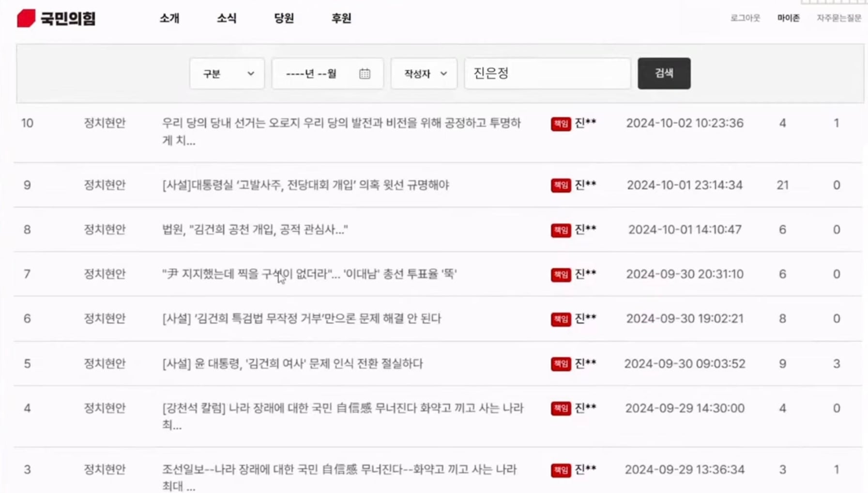Click the 책임 badge in row 3
The image size is (868, 493).
click(x=561, y=470)
